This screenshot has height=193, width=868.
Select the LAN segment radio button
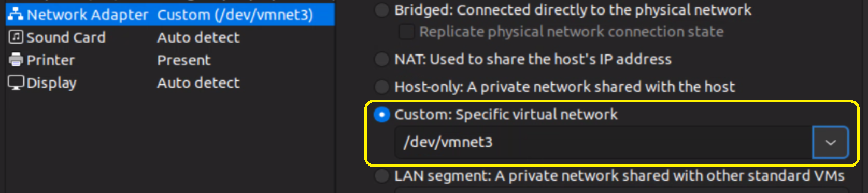382,176
